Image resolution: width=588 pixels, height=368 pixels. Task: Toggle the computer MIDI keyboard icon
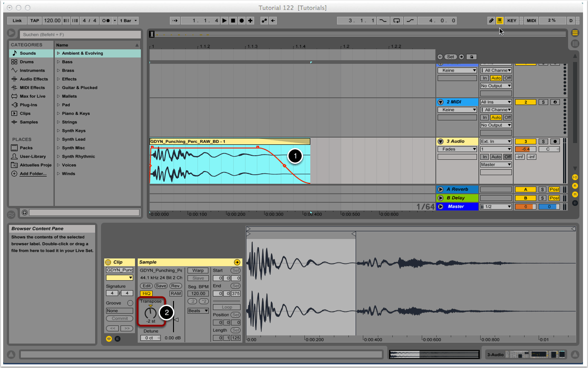pos(500,21)
